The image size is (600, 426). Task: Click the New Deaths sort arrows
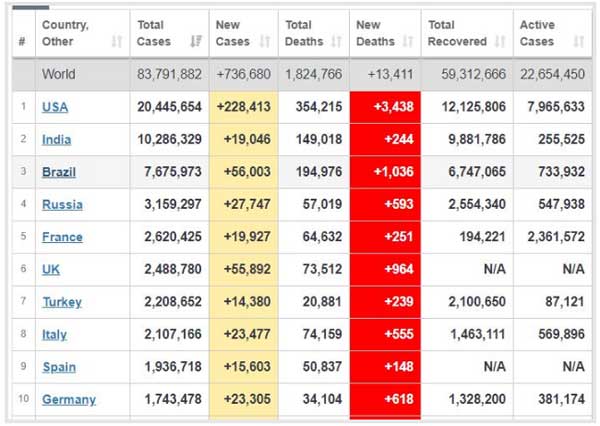tap(407, 42)
